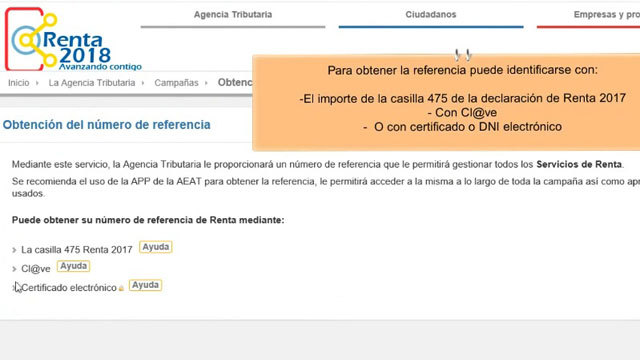
Task: Choose the Cl@ve identification link
Action: tap(36, 269)
